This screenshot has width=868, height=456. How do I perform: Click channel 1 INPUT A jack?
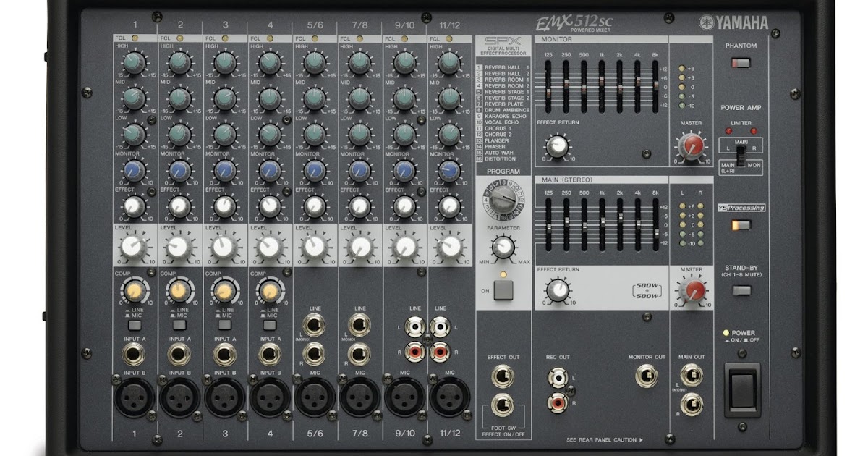pos(134,355)
